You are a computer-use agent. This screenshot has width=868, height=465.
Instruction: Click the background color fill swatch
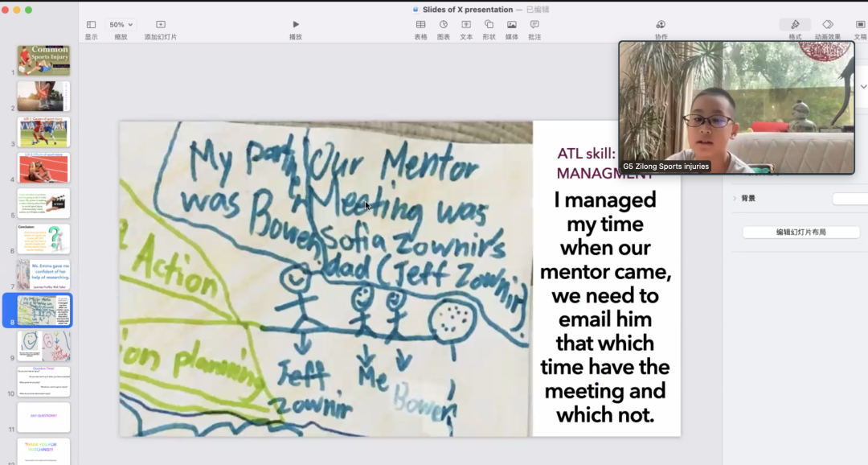[x=850, y=199]
